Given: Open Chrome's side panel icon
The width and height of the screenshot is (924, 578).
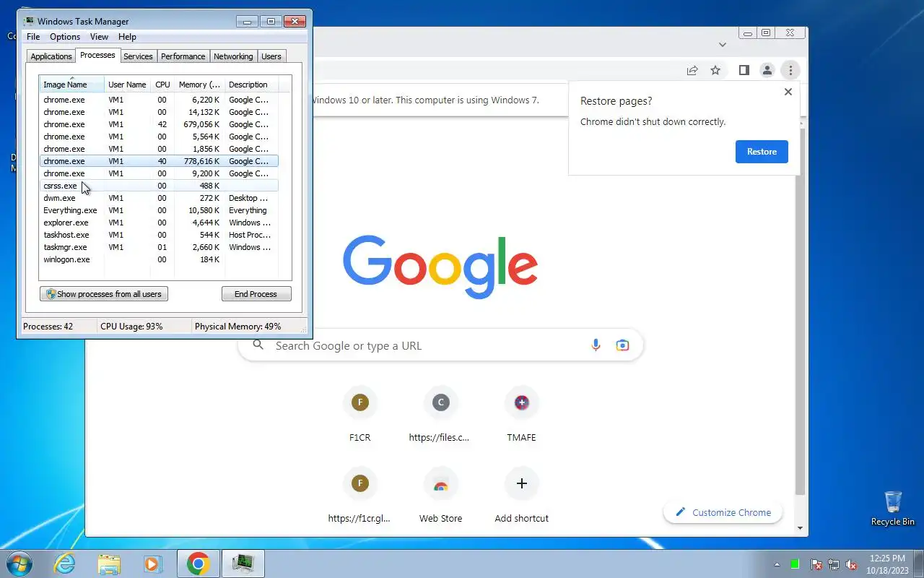Looking at the screenshot, I should coord(744,70).
